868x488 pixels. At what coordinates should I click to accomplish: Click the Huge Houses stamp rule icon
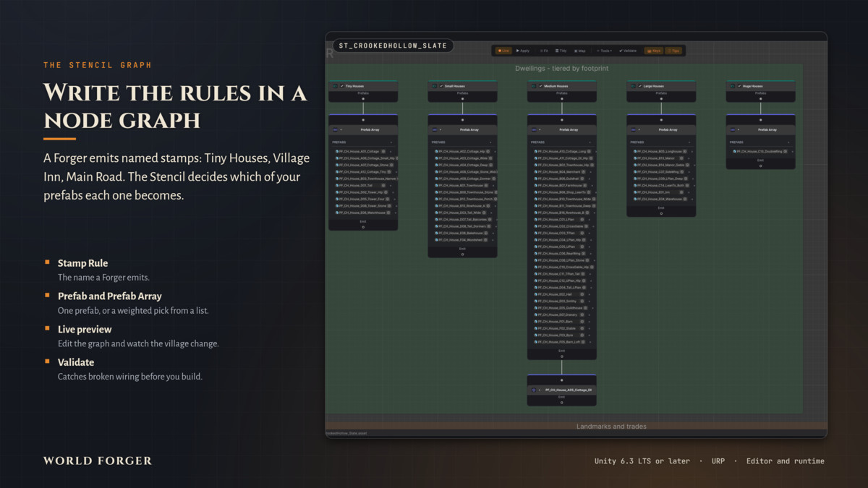pos(733,86)
